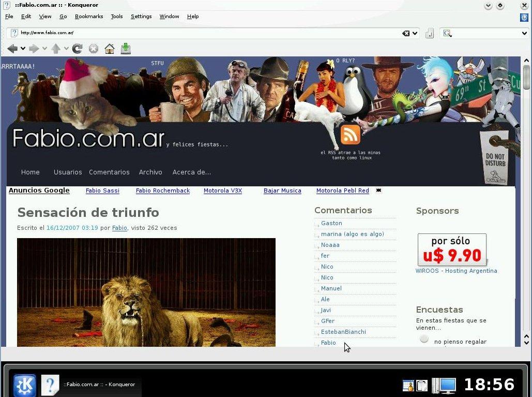Open the system tray user-with-calendar icon
This screenshot has width=532, height=397.
[408, 385]
